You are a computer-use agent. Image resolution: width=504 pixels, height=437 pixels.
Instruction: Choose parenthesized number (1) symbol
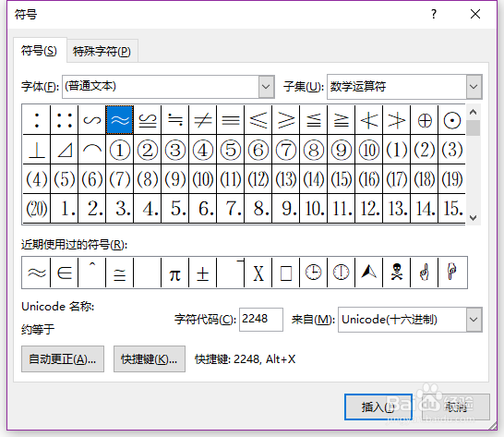coord(397,150)
